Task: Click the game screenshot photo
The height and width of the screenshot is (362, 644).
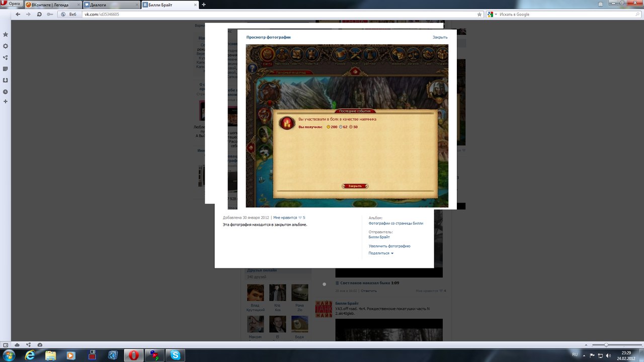Action: 347,126
